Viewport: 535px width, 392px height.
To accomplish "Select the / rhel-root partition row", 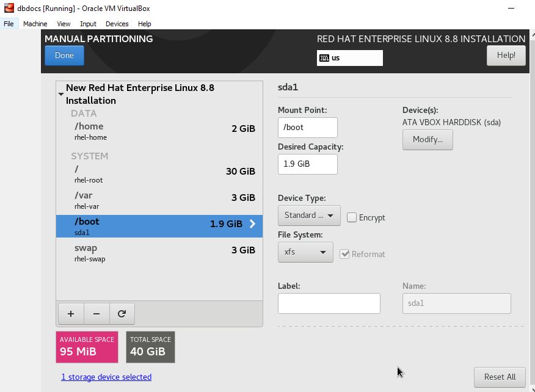I will tap(159, 174).
